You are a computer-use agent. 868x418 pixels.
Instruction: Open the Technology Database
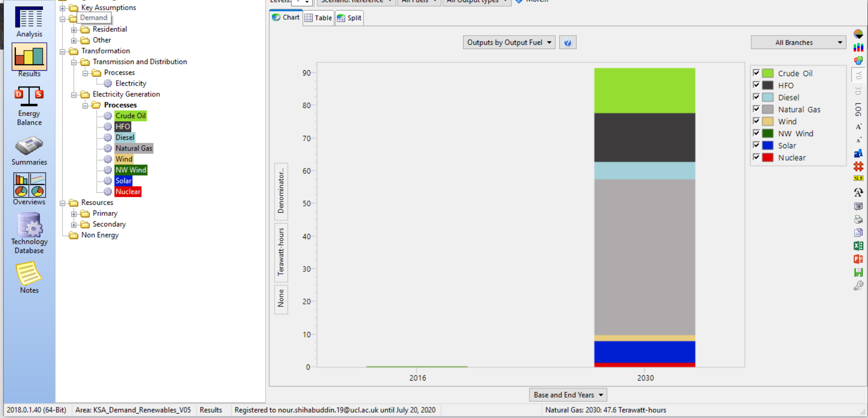[29, 233]
